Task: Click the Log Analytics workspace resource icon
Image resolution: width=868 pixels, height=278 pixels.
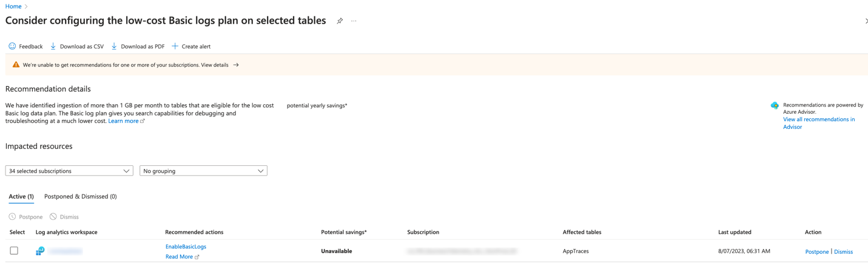Action: pos(40,251)
